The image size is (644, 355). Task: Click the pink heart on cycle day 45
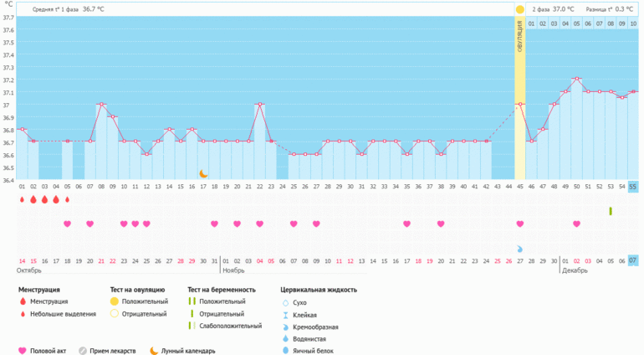click(519, 224)
